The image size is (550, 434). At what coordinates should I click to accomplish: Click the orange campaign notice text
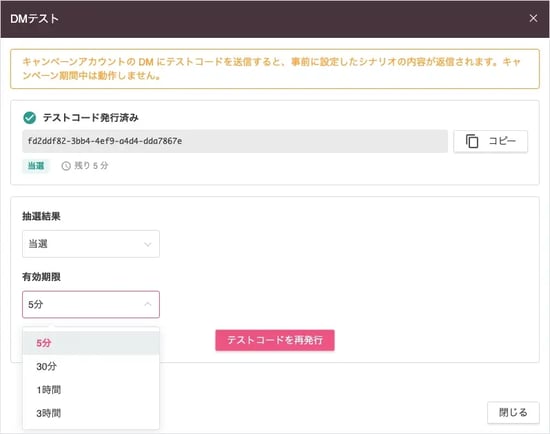pyautogui.click(x=271, y=69)
